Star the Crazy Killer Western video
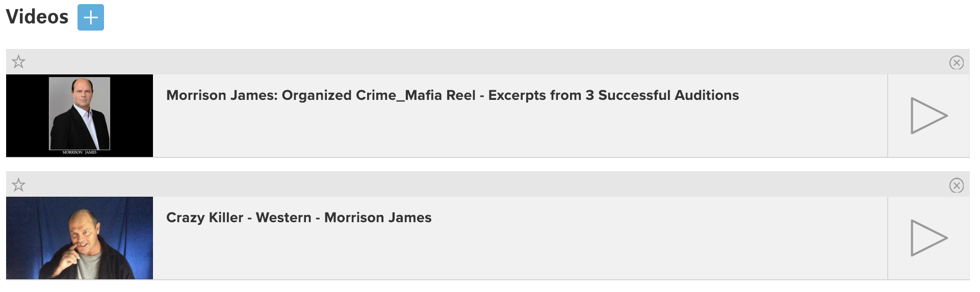The width and height of the screenshot is (980, 292). (19, 185)
